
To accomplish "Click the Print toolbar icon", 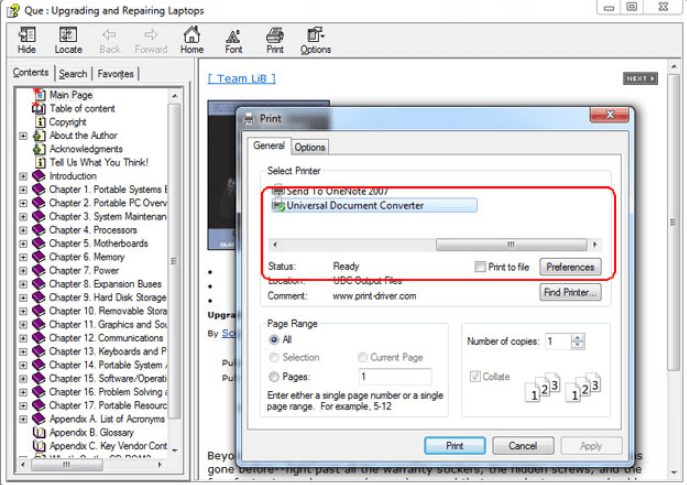I will (275, 35).
